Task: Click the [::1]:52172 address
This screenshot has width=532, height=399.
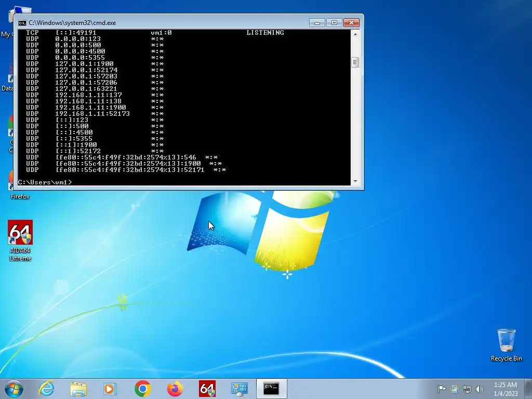Action: pos(78,151)
